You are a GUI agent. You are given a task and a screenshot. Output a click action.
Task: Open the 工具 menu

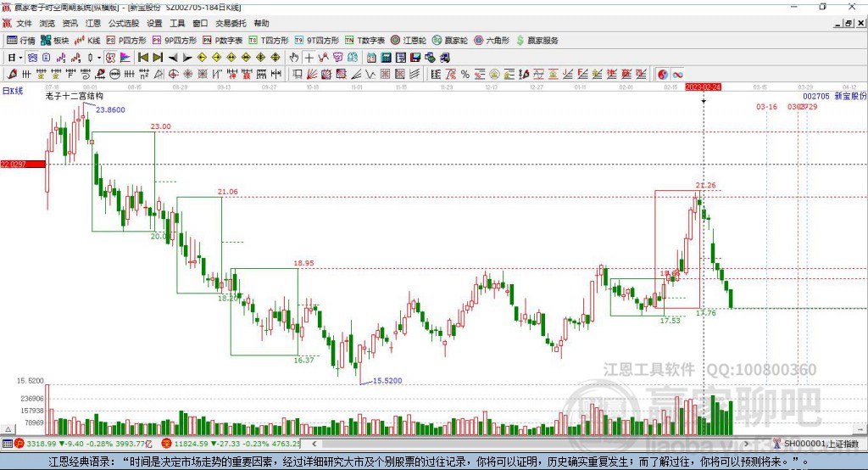click(177, 23)
